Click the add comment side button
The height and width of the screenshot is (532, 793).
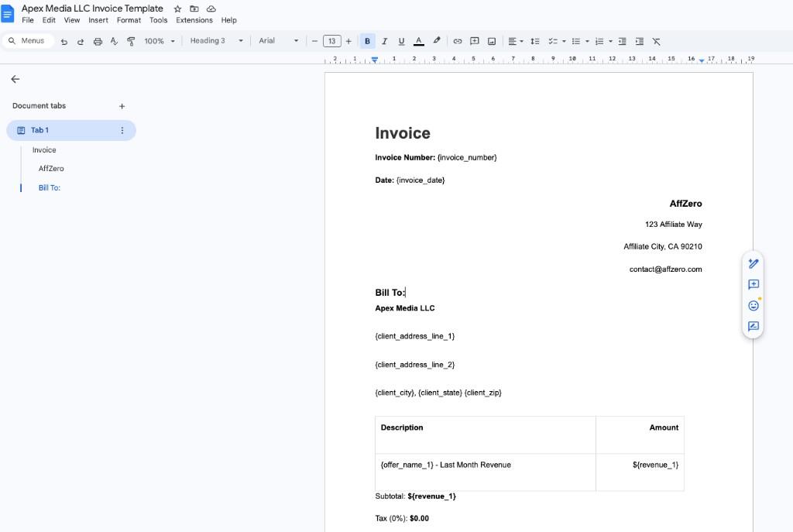pos(753,285)
